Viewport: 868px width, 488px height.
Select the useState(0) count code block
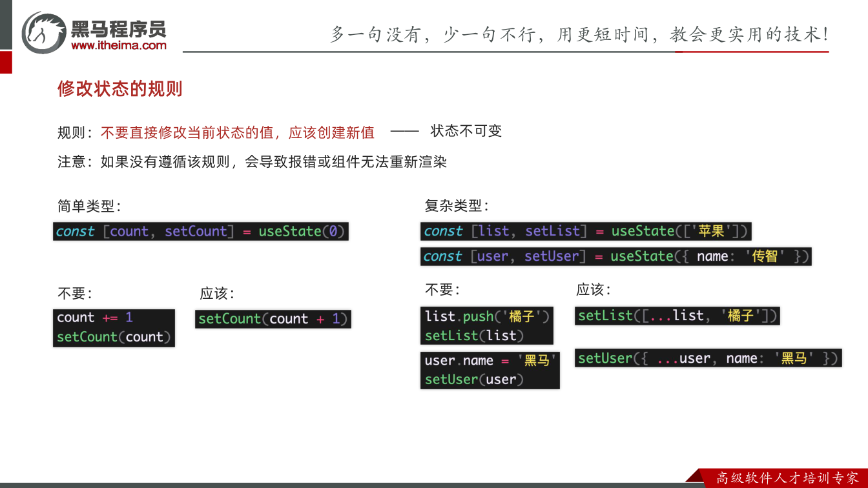click(201, 232)
